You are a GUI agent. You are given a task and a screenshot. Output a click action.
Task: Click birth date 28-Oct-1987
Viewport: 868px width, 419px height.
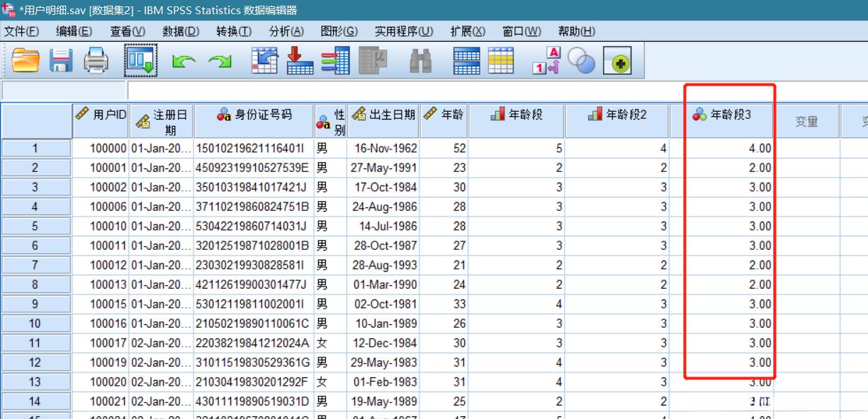pyautogui.click(x=383, y=246)
